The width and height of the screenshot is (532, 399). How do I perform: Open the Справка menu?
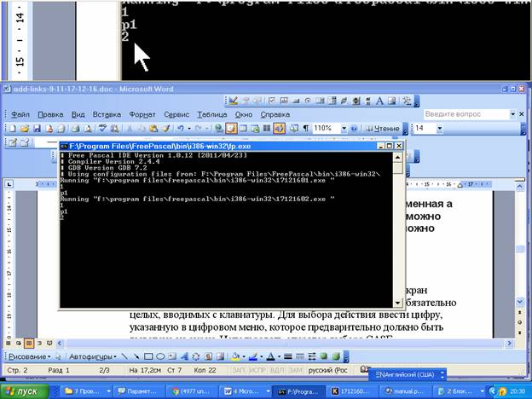[x=275, y=115]
